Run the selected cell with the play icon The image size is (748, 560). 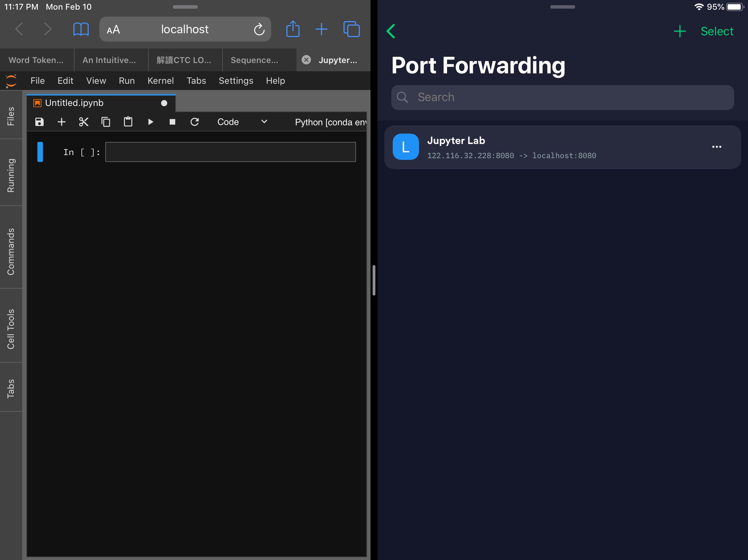pyautogui.click(x=150, y=122)
